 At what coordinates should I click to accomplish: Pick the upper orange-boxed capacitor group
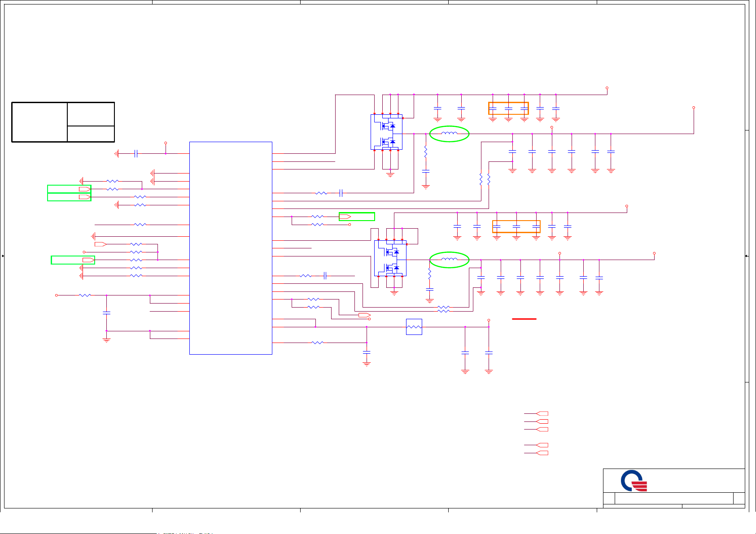pos(508,108)
